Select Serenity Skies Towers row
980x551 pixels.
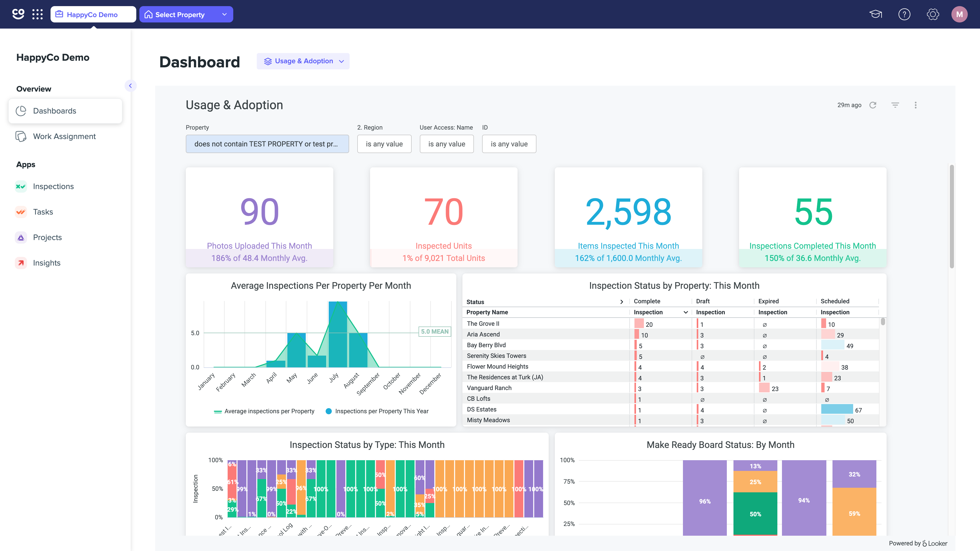[x=671, y=356]
